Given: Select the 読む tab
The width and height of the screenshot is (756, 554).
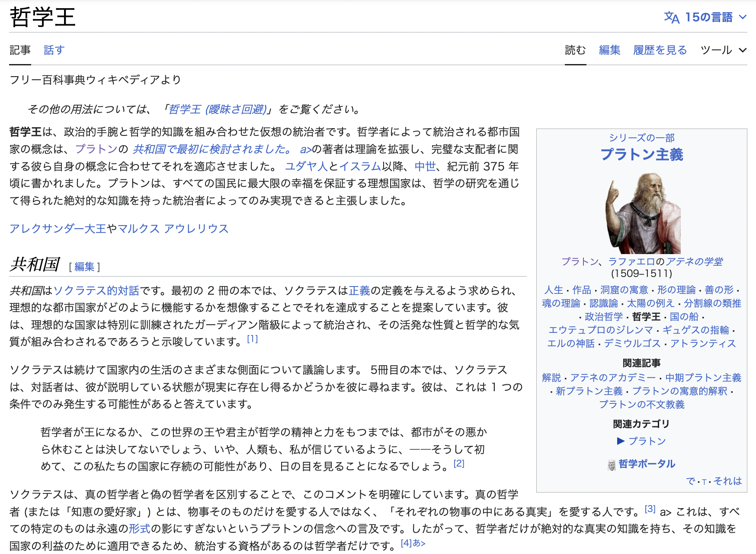Looking at the screenshot, I should pos(575,50).
